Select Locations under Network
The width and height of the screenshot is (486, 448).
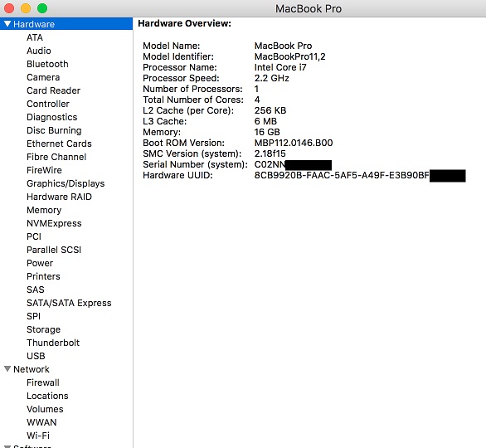(47, 396)
